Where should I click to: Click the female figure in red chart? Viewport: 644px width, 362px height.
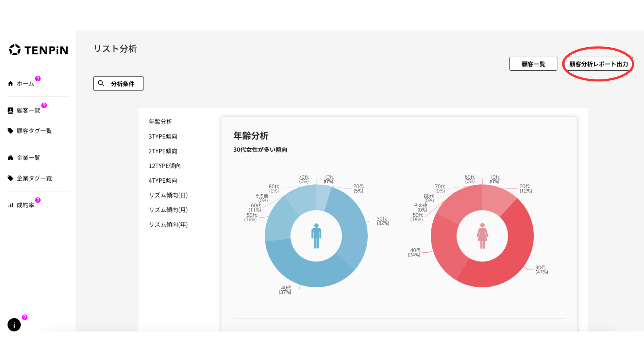pyautogui.click(x=482, y=236)
